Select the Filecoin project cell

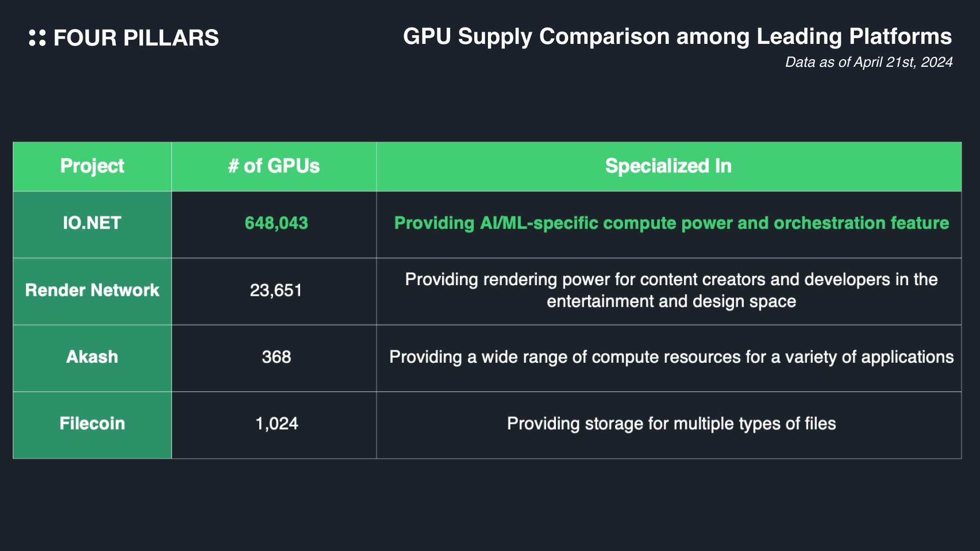coord(92,424)
